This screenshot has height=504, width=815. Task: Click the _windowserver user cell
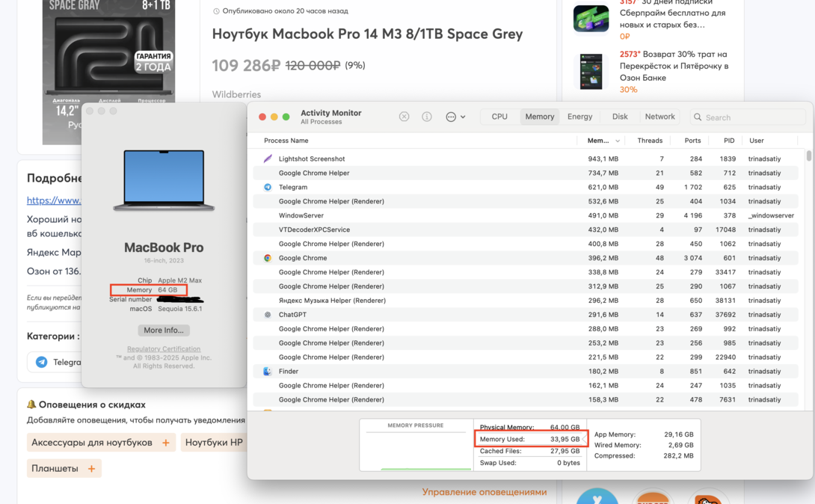pos(771,215)
